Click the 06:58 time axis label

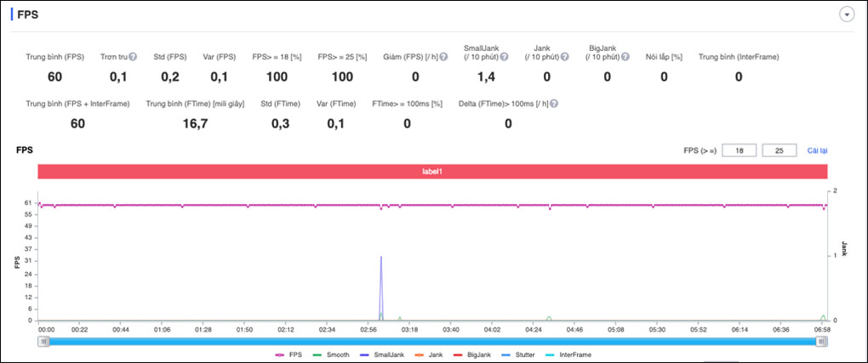click(x=821, y=329)
